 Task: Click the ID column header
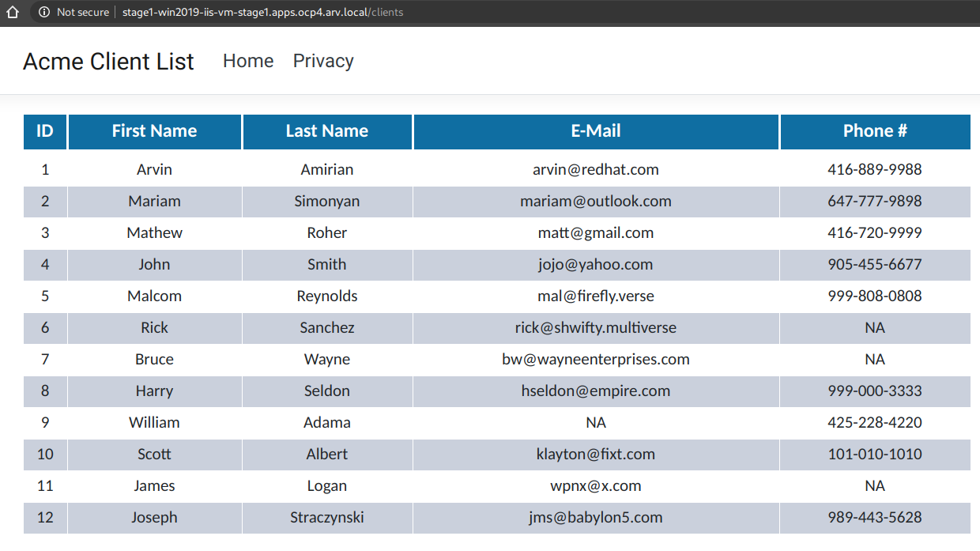coord(45,131)
